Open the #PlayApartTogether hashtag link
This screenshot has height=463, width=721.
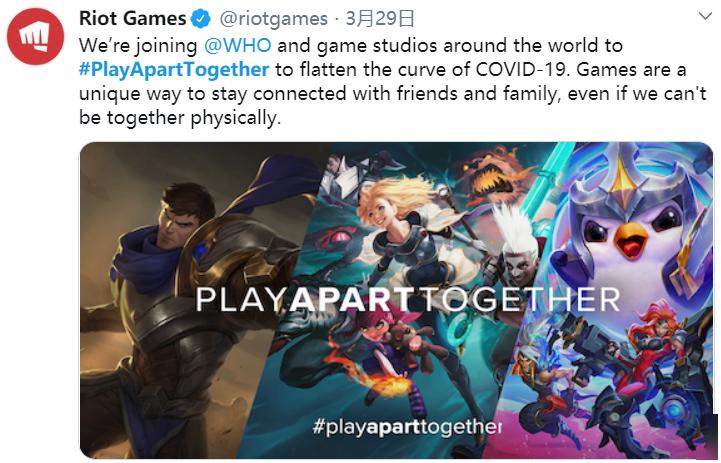[174, 70]
